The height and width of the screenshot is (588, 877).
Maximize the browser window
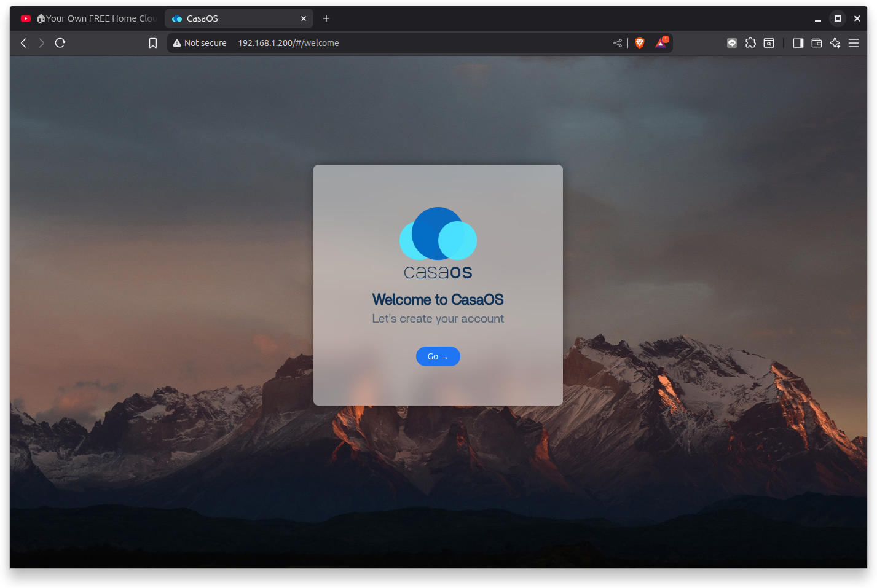(838, 18)
